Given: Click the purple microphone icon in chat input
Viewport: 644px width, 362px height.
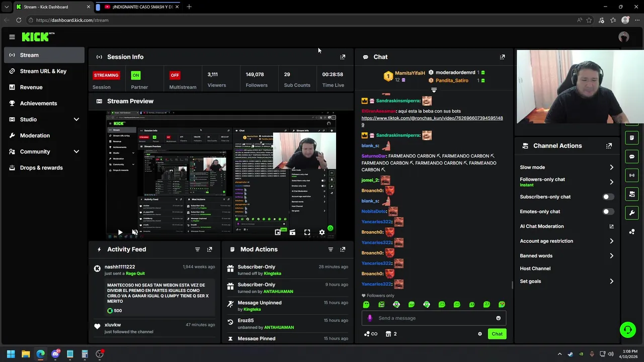Looking at the screenshot, I should [370, 318].
